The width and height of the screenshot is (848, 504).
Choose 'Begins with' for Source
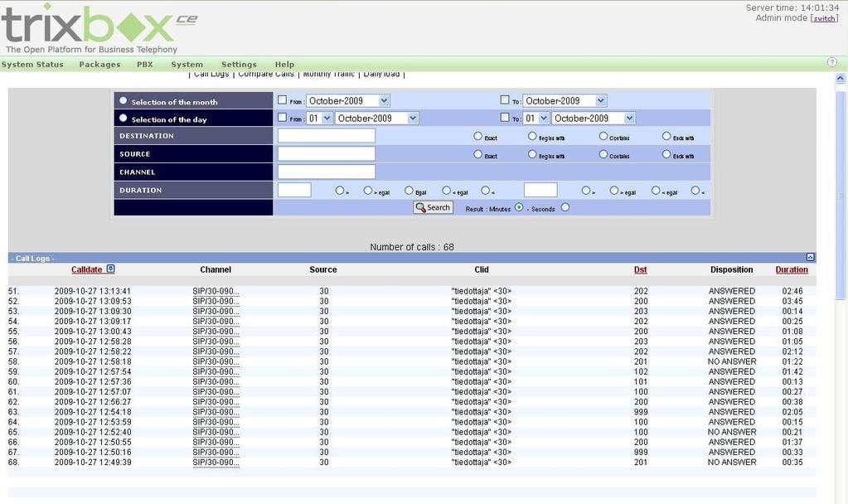click(x=532, y=154)
